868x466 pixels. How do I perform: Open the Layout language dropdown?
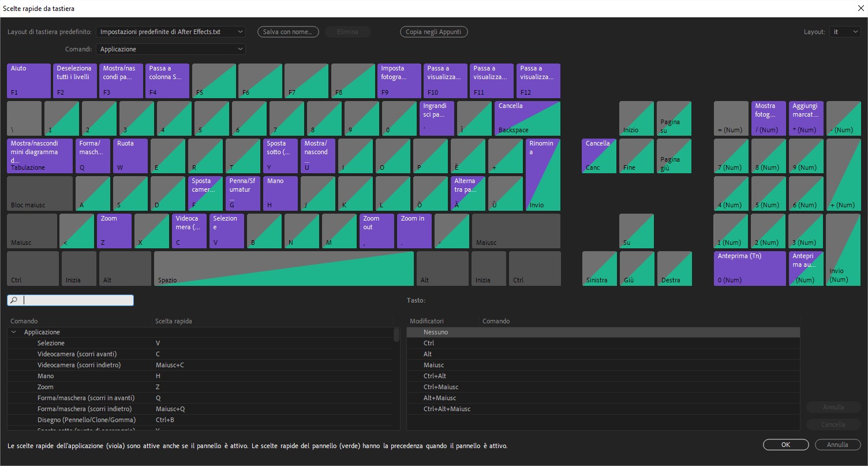845,32
